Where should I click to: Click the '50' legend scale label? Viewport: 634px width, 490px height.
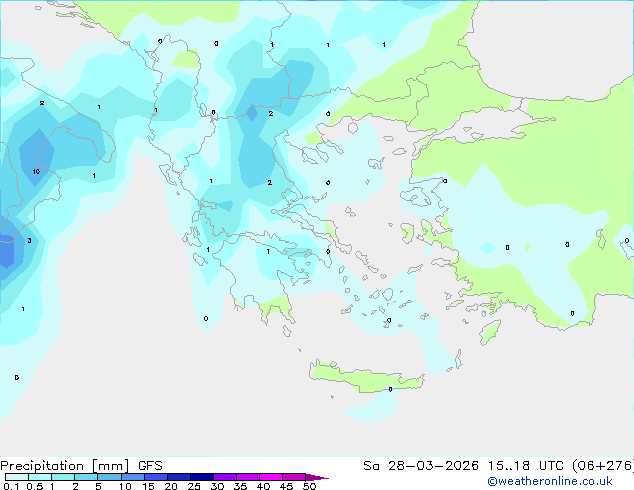pyautogui.click(x=309, y=486)
